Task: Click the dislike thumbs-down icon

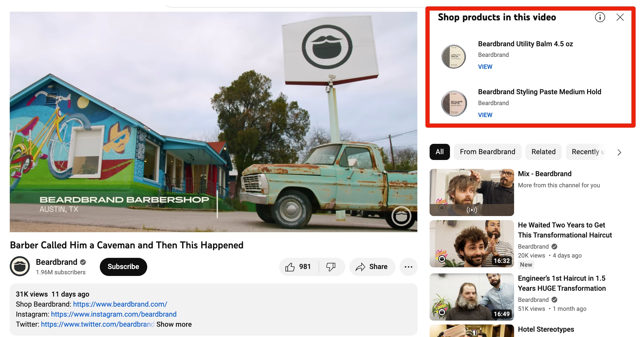Action: pos(330,266)
